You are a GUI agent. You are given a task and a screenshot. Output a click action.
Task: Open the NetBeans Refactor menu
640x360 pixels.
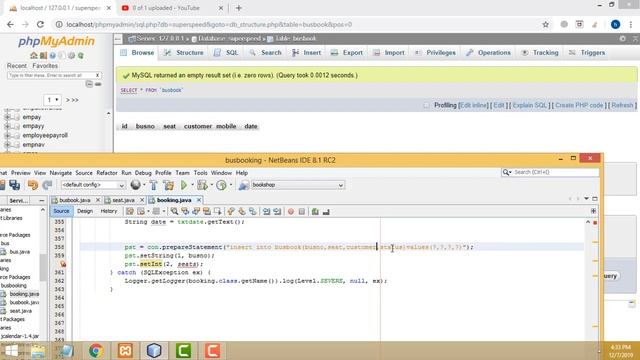(x=107, y=173)
